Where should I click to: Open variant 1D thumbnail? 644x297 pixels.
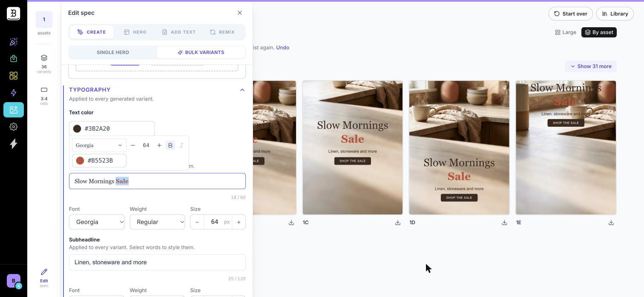tap(459, 148)
